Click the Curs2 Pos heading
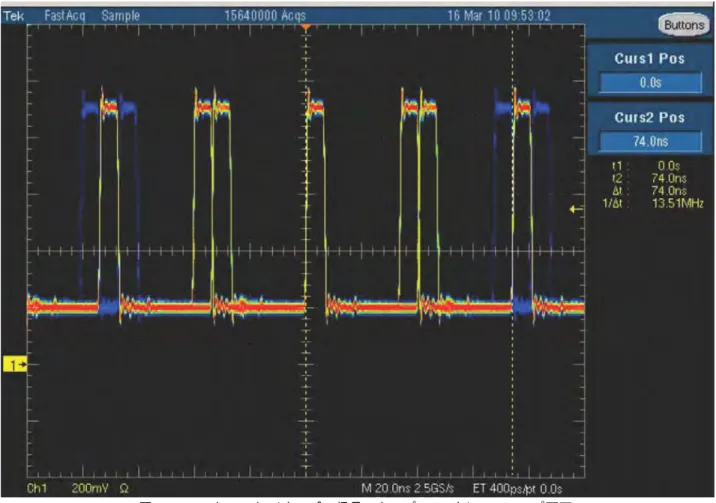This screenshot has width=716, height=503. coord(649,117)
